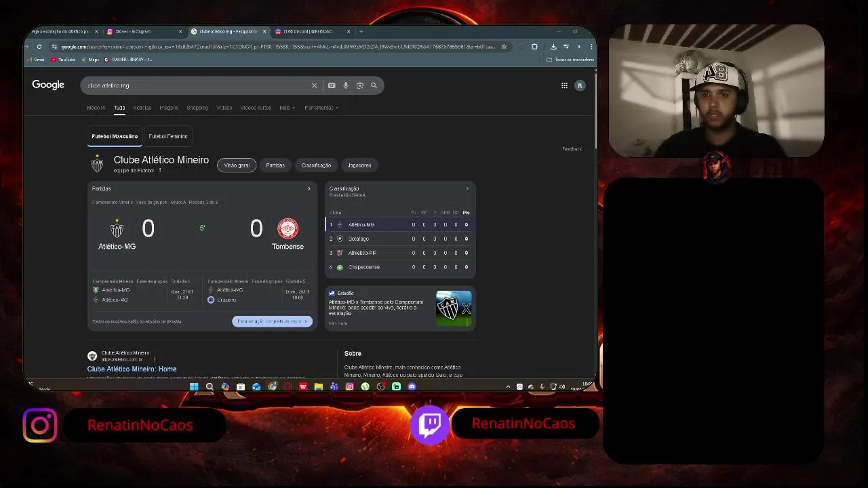Viewport: 868px width, 488px height.
Task: Reload the page in Chrome
Action: [x=39, y=47]
